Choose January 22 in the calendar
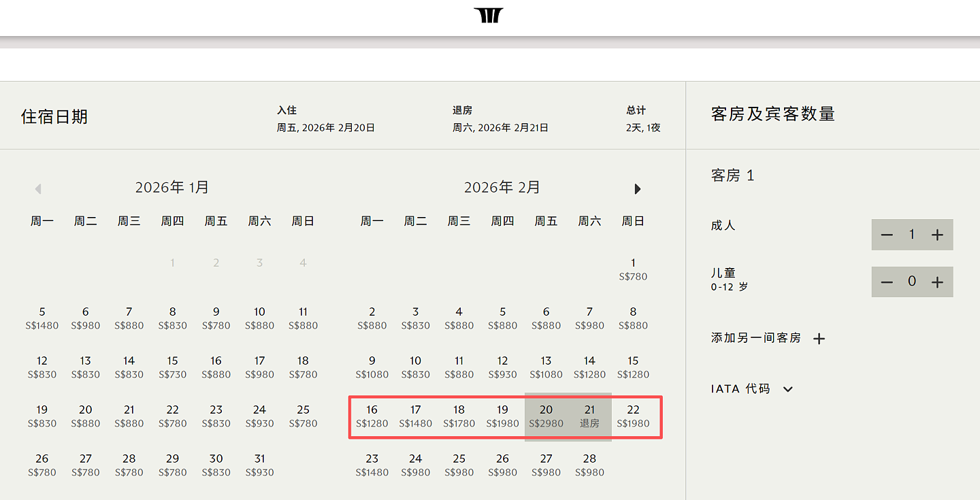This screenshot has height=500, width=980. pos(173,416)
